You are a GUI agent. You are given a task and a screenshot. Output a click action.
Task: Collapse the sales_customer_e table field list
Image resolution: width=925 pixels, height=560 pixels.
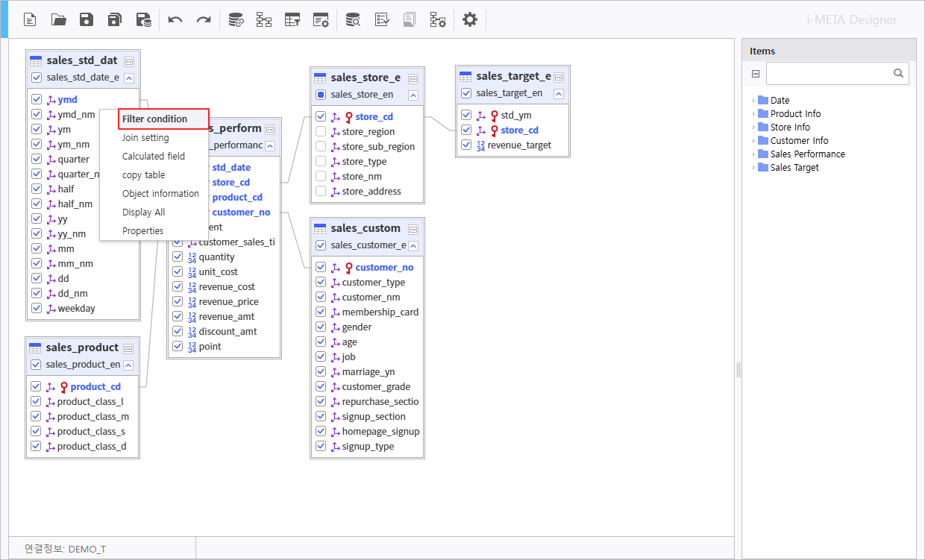click(x=413, y=246)
